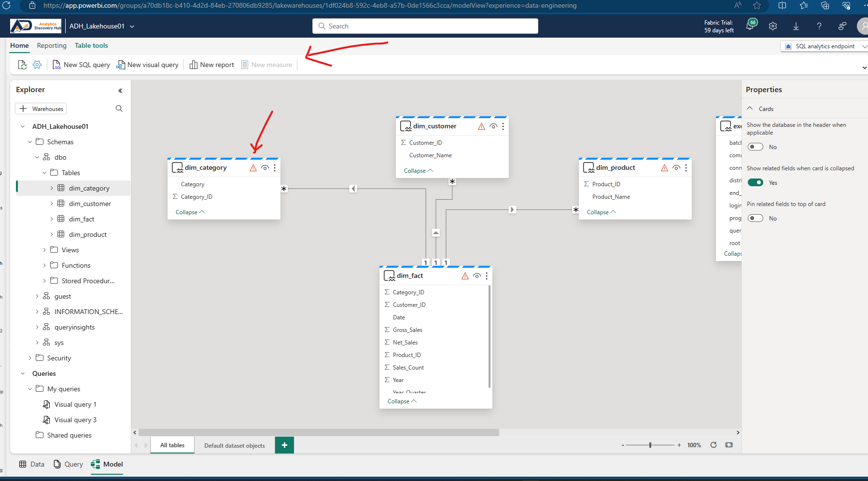Select the refresh semantic model icon
Screen dimensions: 868x481
pos(22,64)
